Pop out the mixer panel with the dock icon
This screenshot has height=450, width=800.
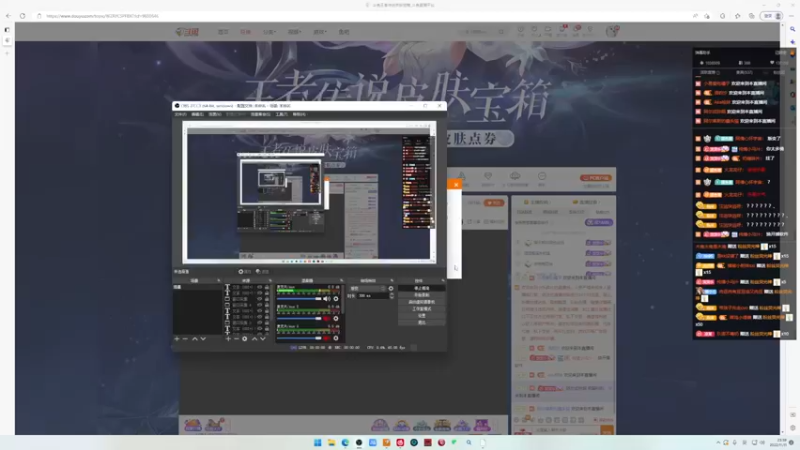tap(341, 281)
